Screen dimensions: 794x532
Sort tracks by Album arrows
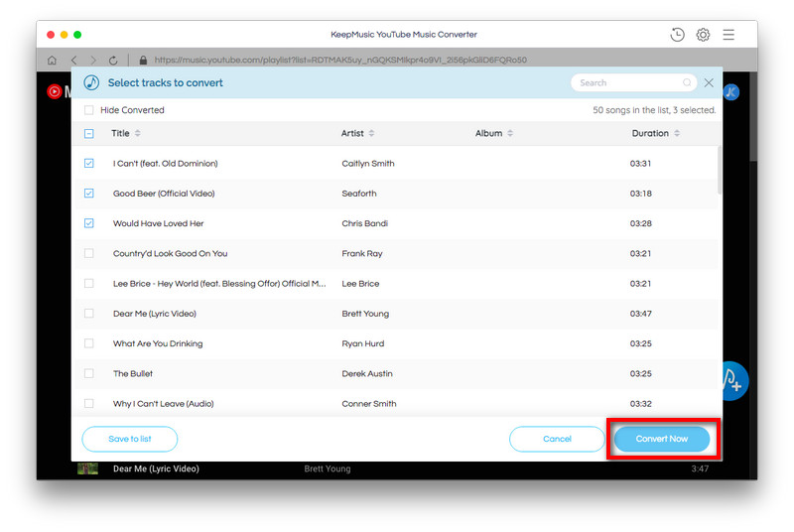click(x=510, y=133)
